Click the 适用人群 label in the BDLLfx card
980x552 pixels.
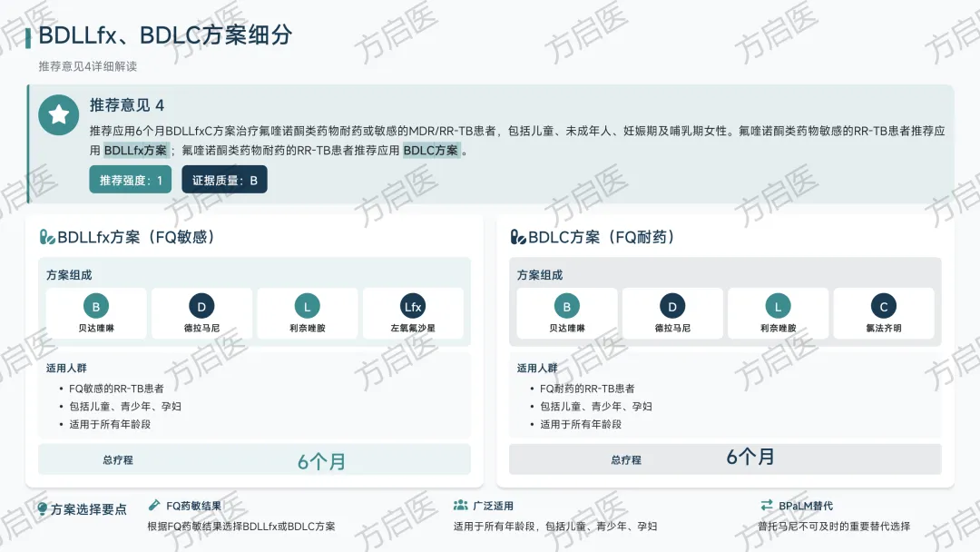point(66,369)
